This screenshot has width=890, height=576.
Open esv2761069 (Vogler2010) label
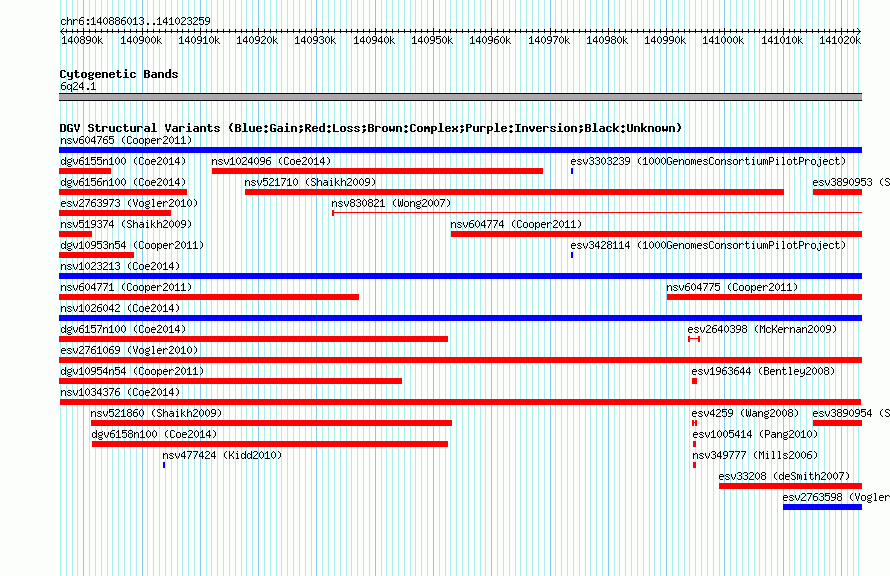[x=129, y=350]
